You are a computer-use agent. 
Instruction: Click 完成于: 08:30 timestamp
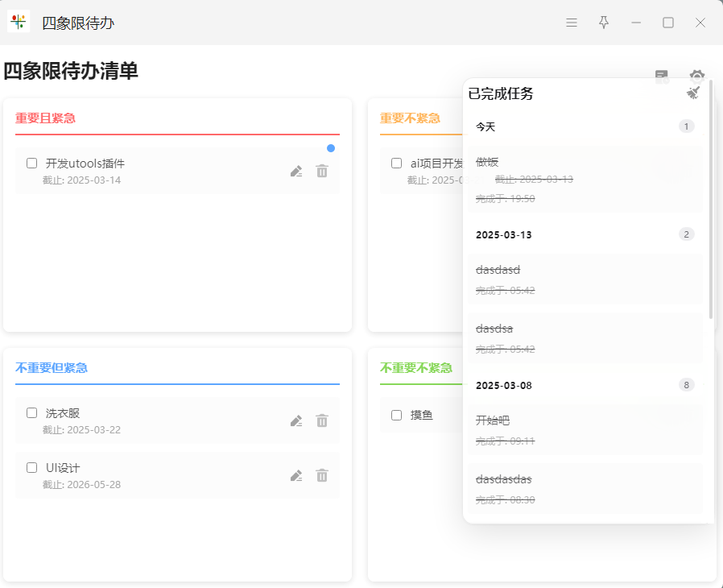point(506,500)
